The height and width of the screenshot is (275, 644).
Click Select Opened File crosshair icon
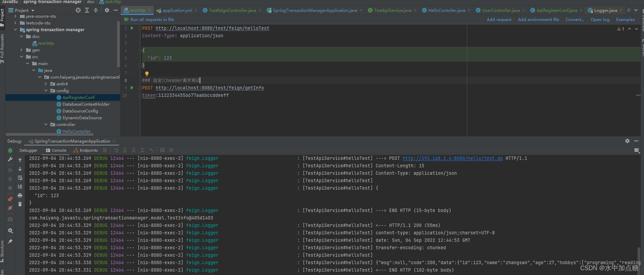pyautogui.click(x=78, y=10)
